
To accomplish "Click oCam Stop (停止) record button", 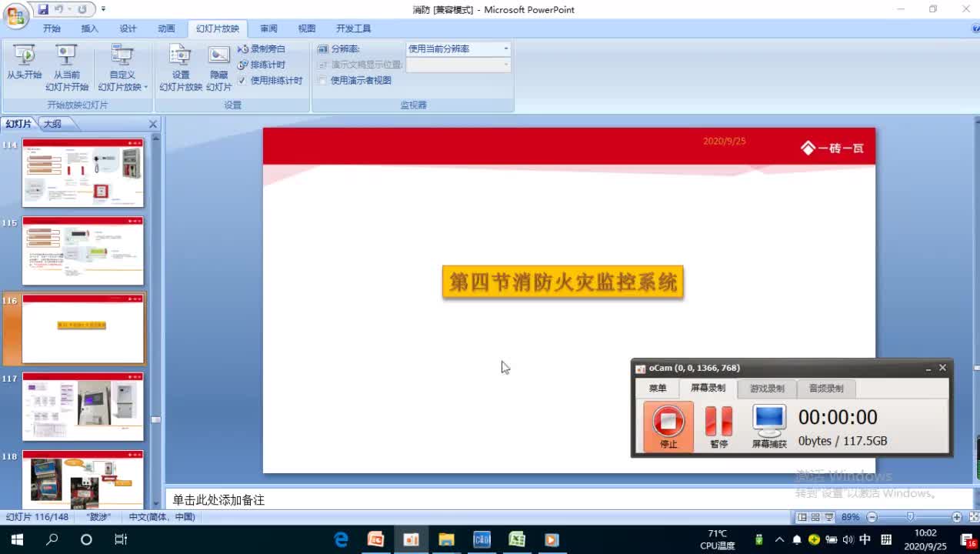I will click(668, 426).
